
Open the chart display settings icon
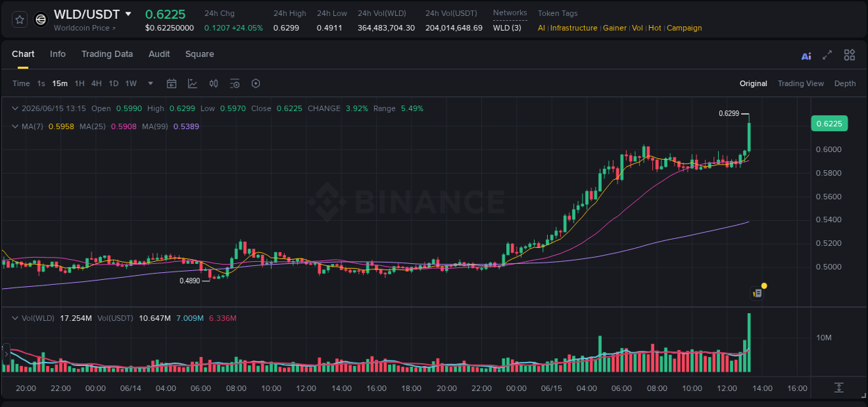pyautogui.click(x=235, y=83)
